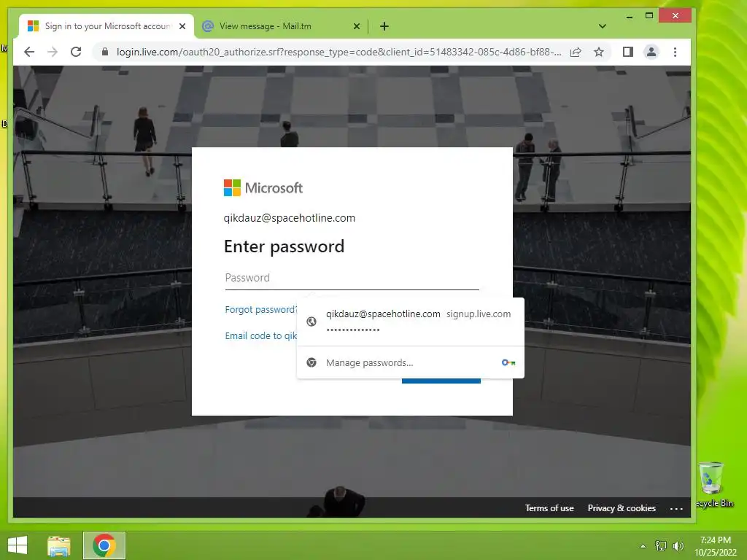Launch File Explorer from the taskbar
The width and height of the screenshot is (747, 560).
point(59,545)
